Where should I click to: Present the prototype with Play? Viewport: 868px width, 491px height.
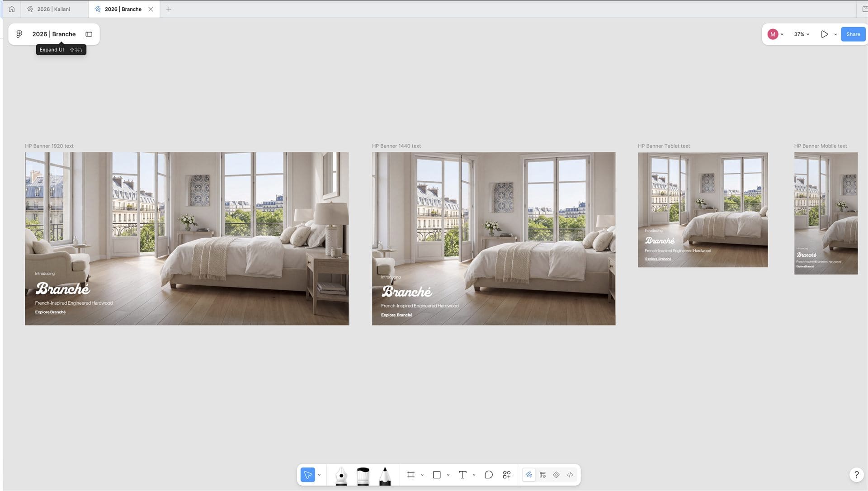(x=824, y=34)
